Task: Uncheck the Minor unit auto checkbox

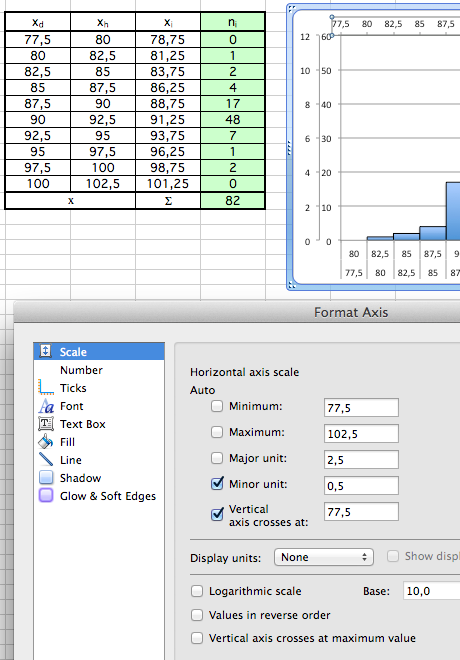Action: 217,484
